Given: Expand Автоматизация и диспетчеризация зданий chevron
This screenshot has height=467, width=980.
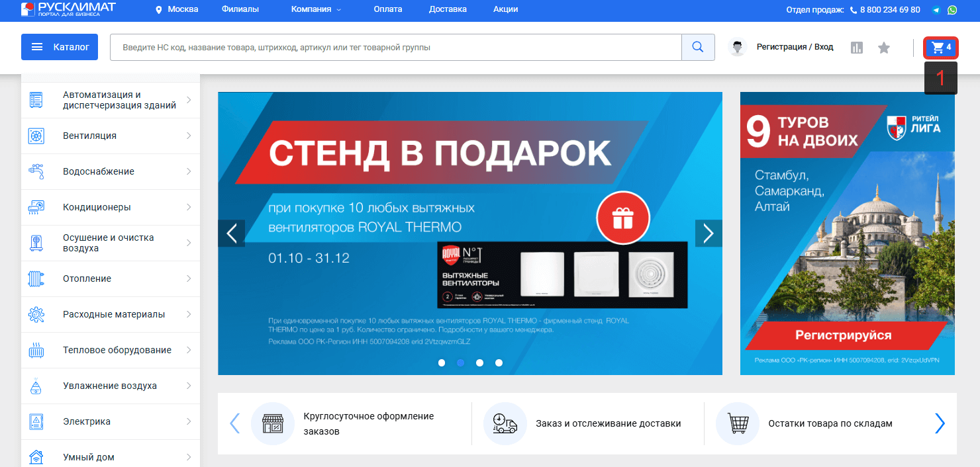Looking at the screenshot, I should (x=189, y=100).
